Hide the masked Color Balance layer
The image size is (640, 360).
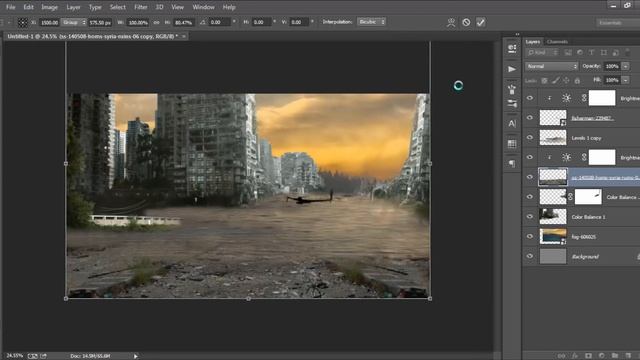point(530,197)
